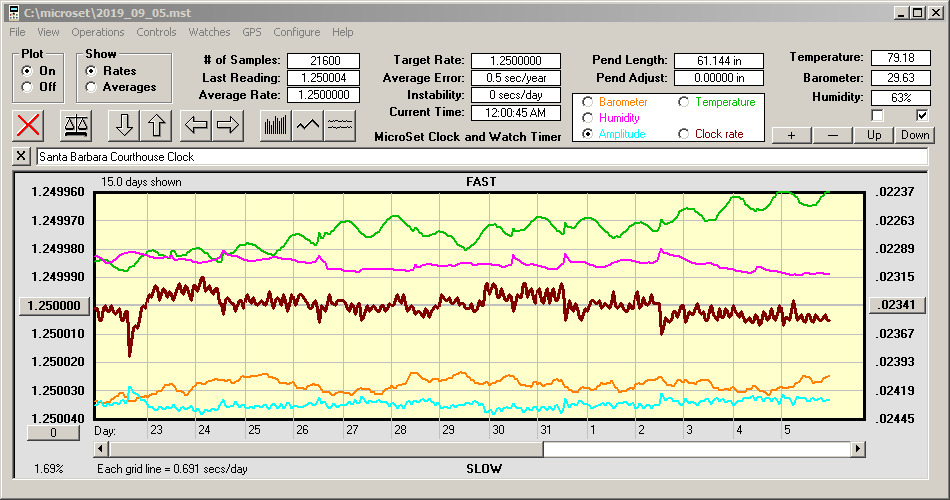The width and height of the screenshot is (950, 500).
Task: Untick the checked box under Humidity
Action: coord(922,115)
